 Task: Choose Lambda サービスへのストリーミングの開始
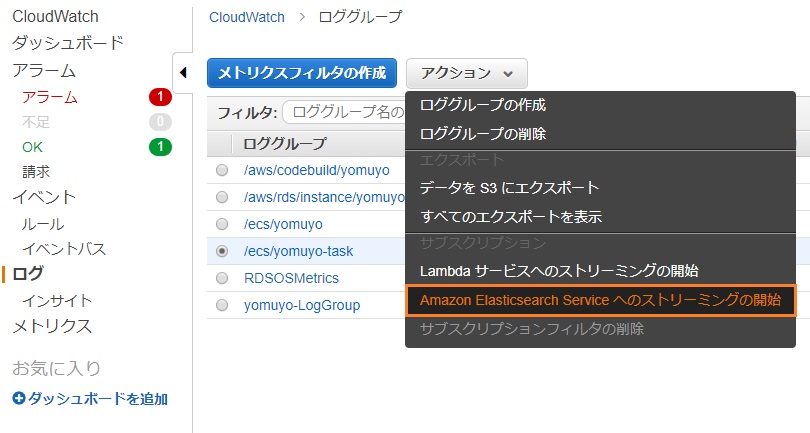(600, 271)
